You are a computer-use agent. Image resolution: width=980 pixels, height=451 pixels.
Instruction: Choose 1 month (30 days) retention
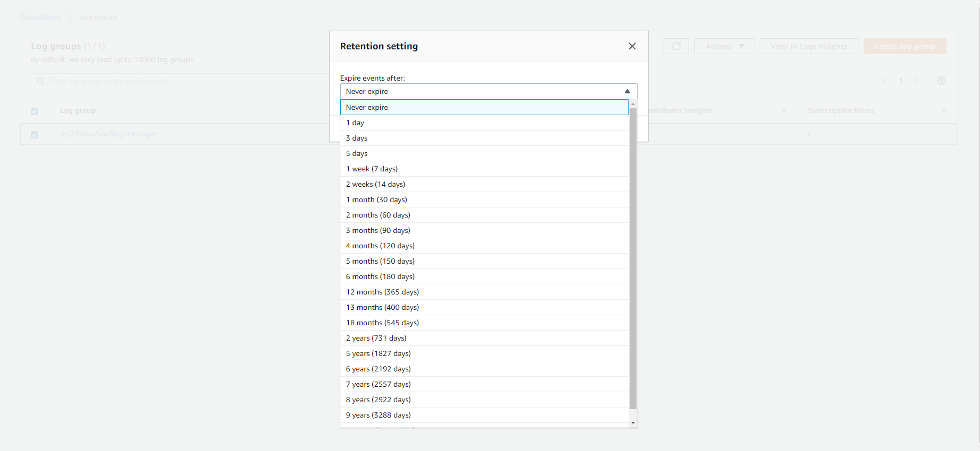(x=376, y=200)
